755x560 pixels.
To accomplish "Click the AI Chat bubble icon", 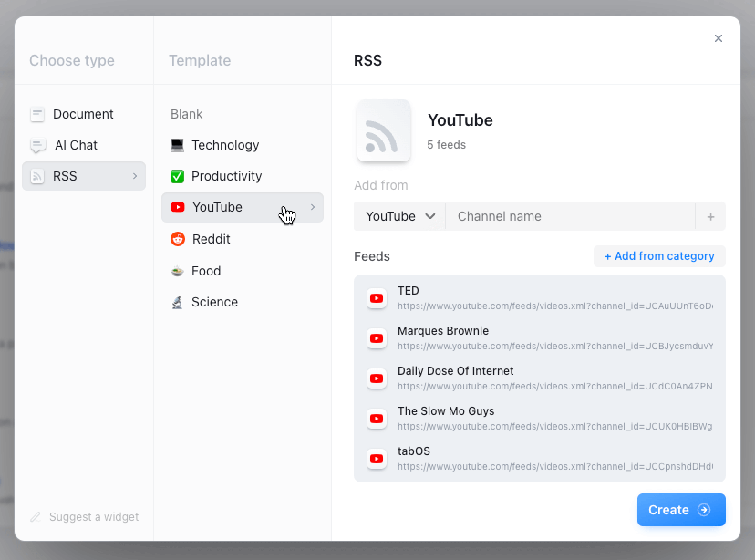I will pyautogui.click(x=38, y=145).
